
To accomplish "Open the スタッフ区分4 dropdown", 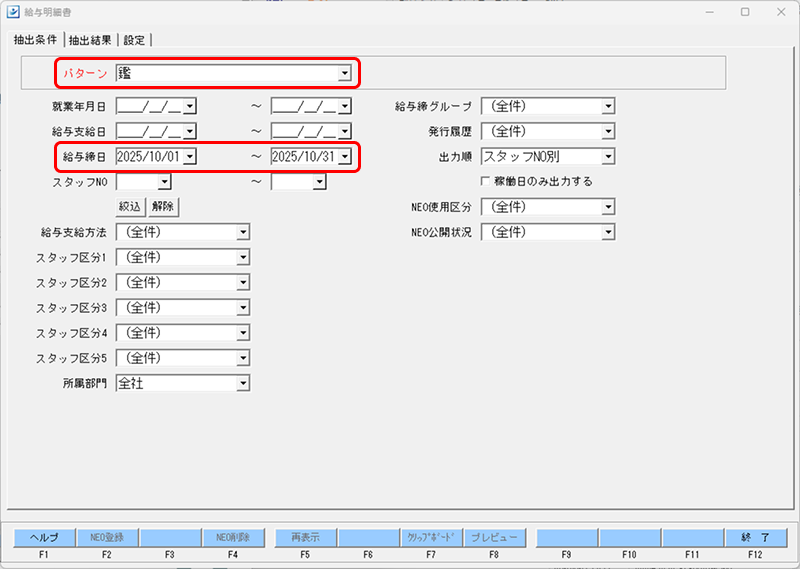I will (x=243, y=333).
